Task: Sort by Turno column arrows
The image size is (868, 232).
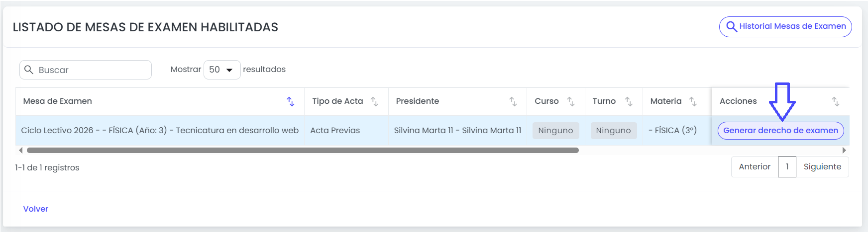Action: click(x=629, y=101)
